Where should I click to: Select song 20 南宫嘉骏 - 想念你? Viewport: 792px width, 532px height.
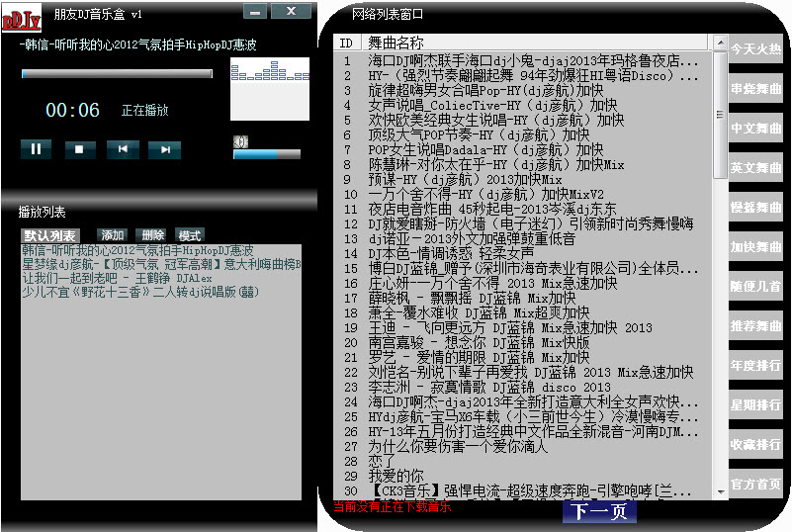tap(523, 342)
